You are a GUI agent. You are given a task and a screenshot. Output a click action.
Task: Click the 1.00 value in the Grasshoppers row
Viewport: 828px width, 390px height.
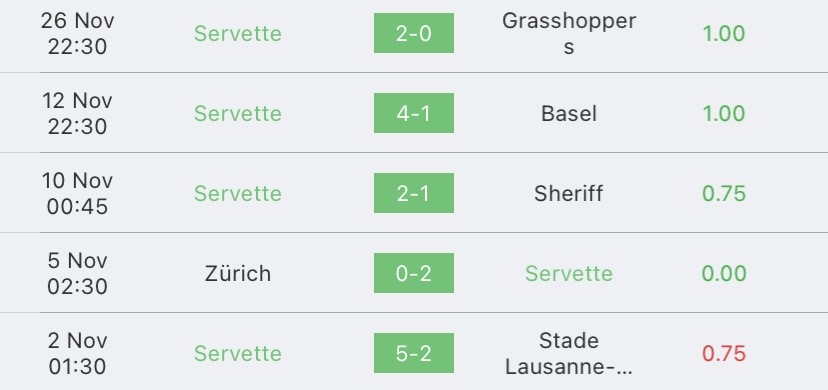(x=723, y=34)
